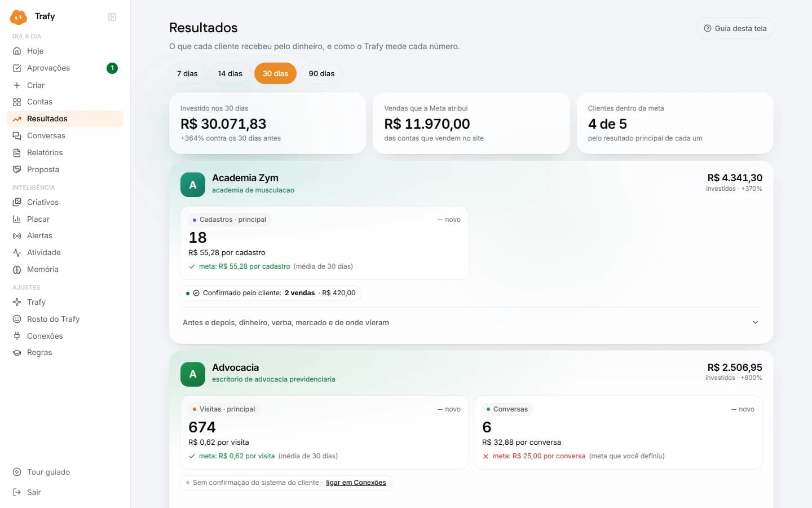The width and height of the screenshot is (812, 508).
Task: Collapse the sidebar with the panel icon
Action: (112, 17)
